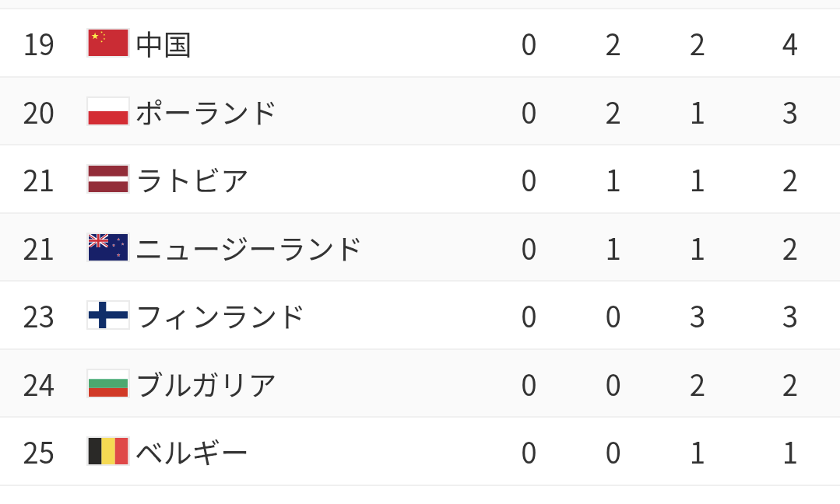Select the フィンランド country name
840x504 pixels.
[220, 317]
